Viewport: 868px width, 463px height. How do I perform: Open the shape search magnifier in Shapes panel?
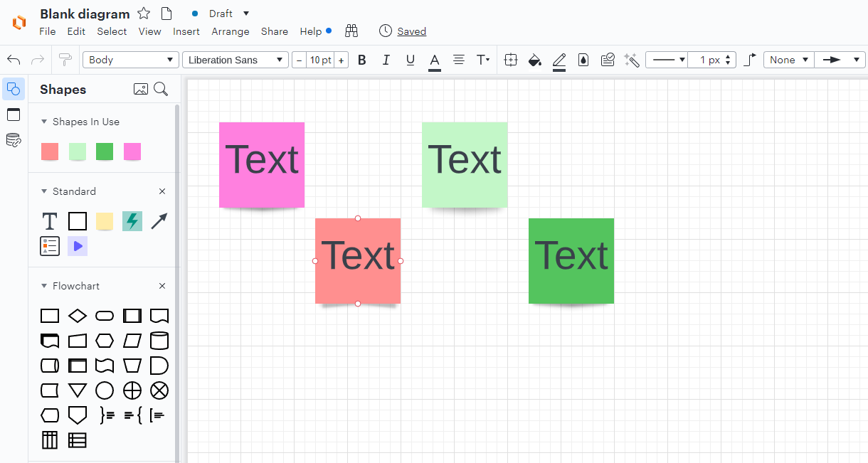click(162, 89)
